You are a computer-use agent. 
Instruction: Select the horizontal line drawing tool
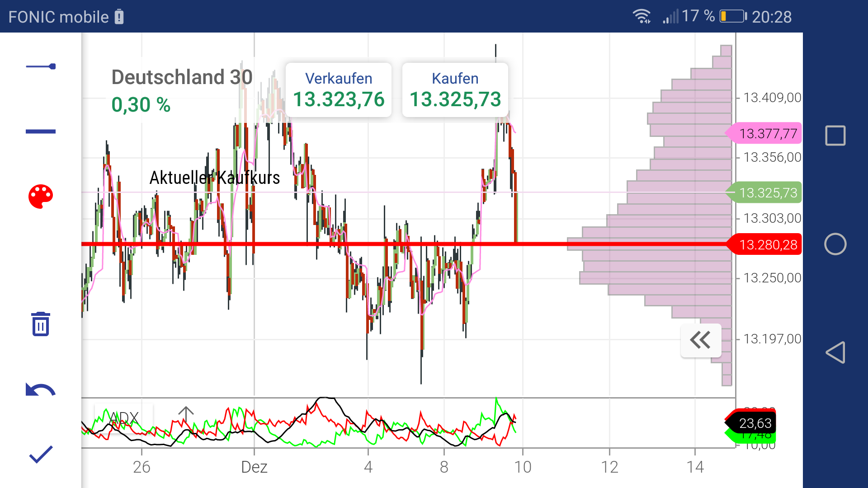42,131
